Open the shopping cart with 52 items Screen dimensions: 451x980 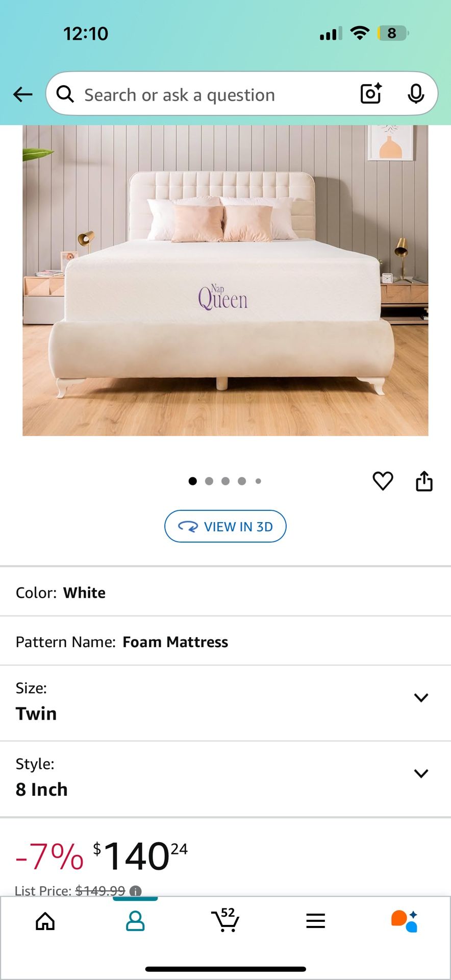pos(225,920)
